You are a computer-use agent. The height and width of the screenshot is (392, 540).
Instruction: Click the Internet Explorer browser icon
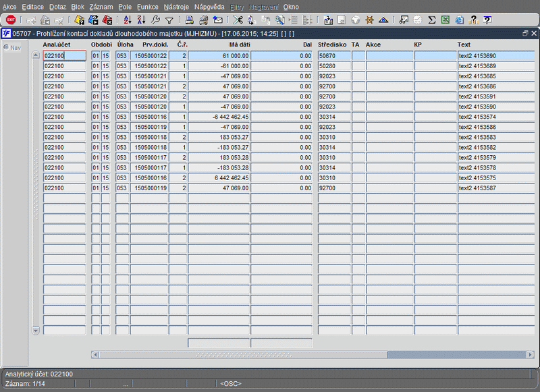pyautogui.click(x=460, y=20)
